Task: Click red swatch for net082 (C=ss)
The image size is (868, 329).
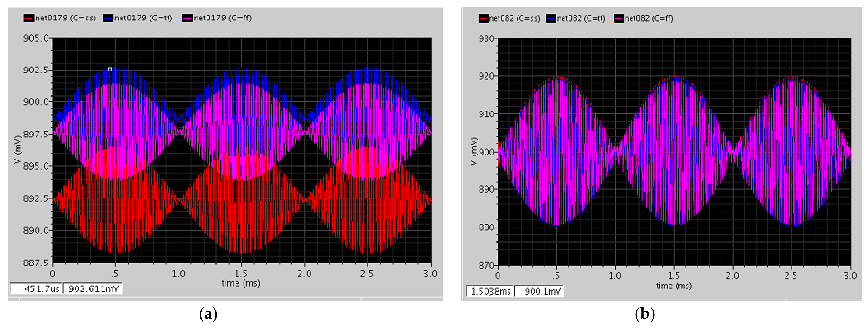Action: pyautogui.click(x=484, y=19)
